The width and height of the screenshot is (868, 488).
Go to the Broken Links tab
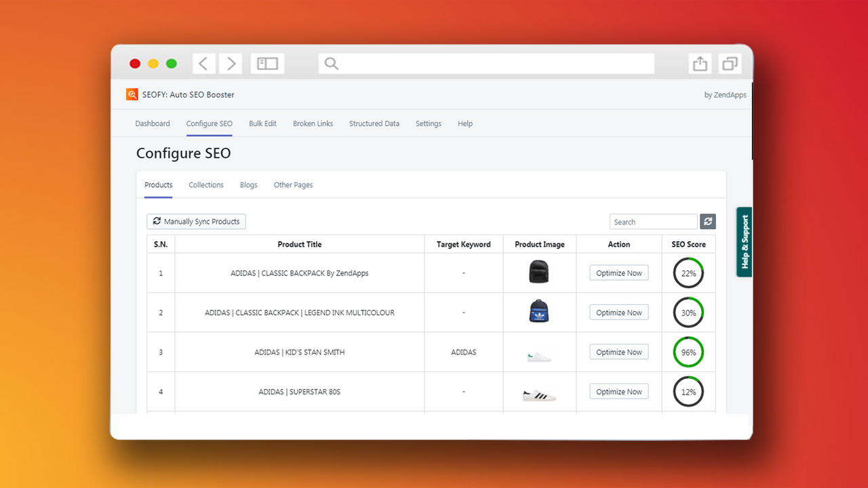tap(313, 123)
